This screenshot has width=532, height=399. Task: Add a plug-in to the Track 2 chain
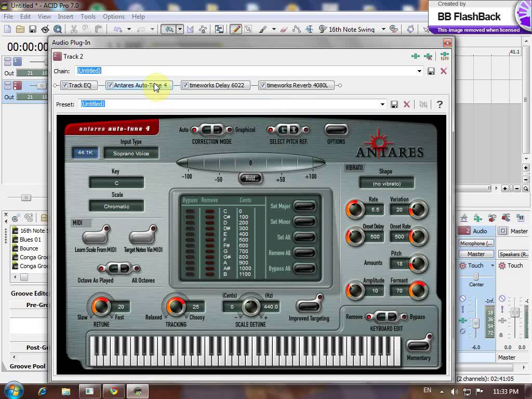click(x=415, y=56)
